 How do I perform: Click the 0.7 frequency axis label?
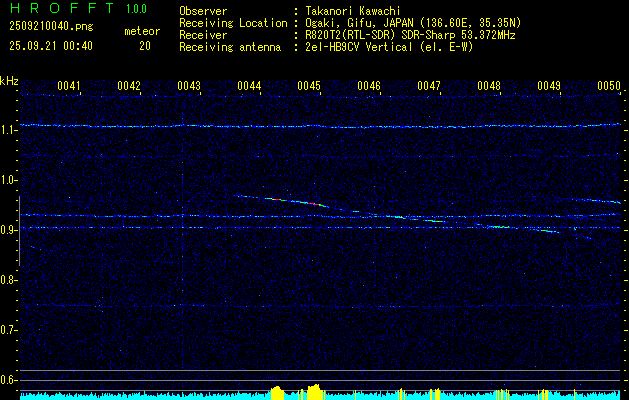[x=7, y=330]
